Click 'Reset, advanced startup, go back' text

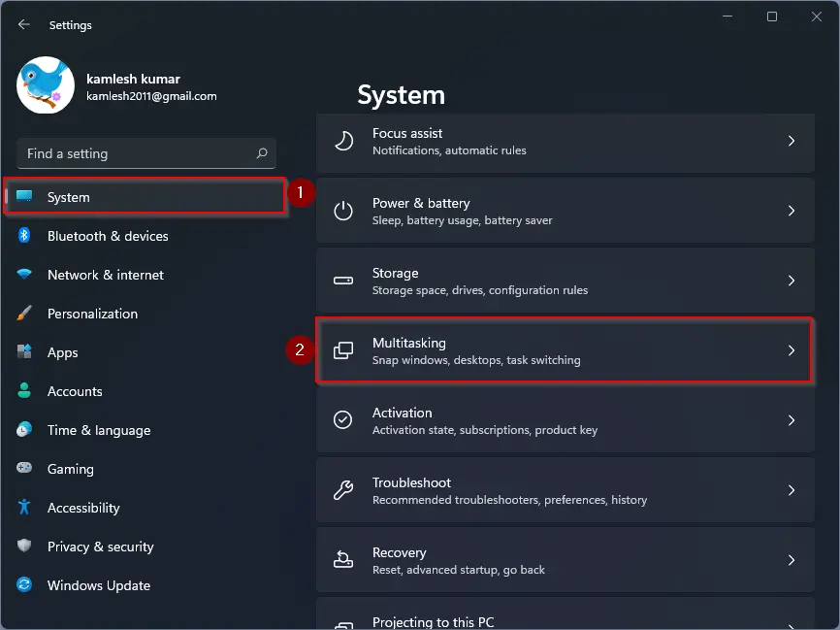[459, 570]
